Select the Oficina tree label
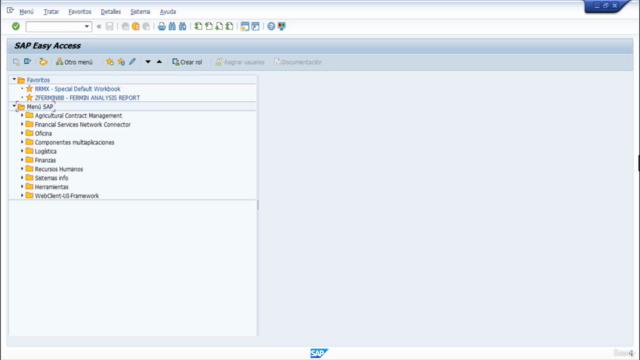Screen dimensions: 640x360 tap(43, 133)
